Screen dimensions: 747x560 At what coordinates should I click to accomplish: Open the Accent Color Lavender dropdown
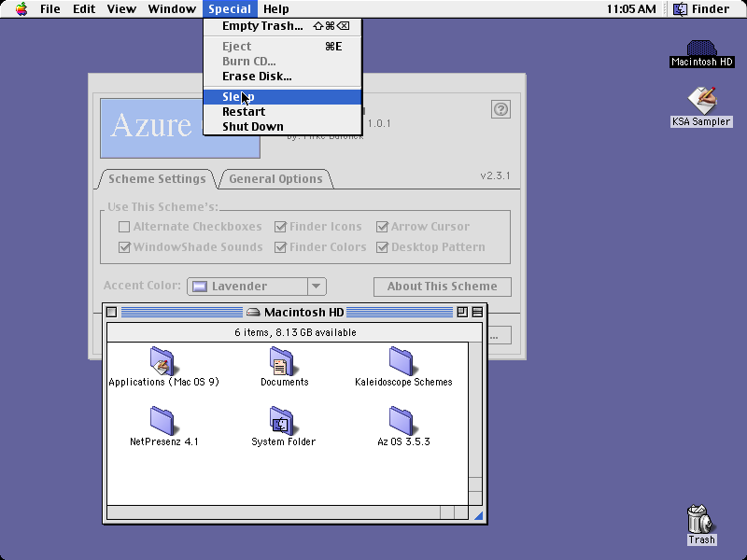tap(257, 287)
